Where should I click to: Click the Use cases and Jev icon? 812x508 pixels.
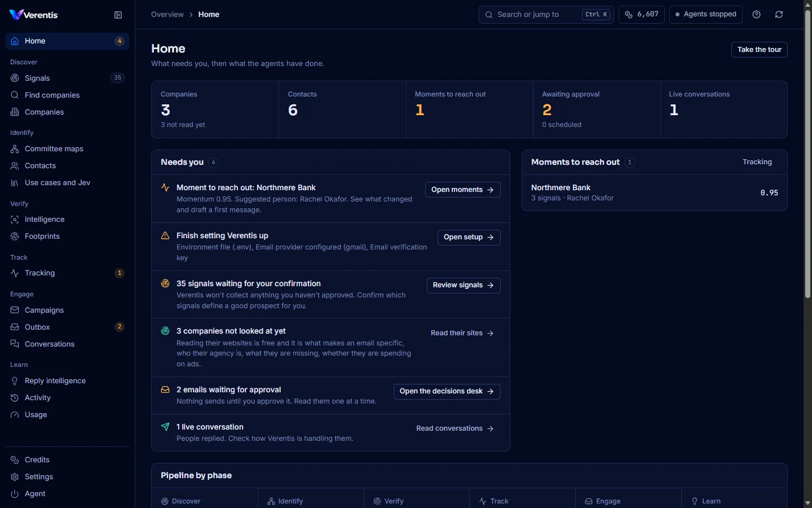(x=15, y=183)
